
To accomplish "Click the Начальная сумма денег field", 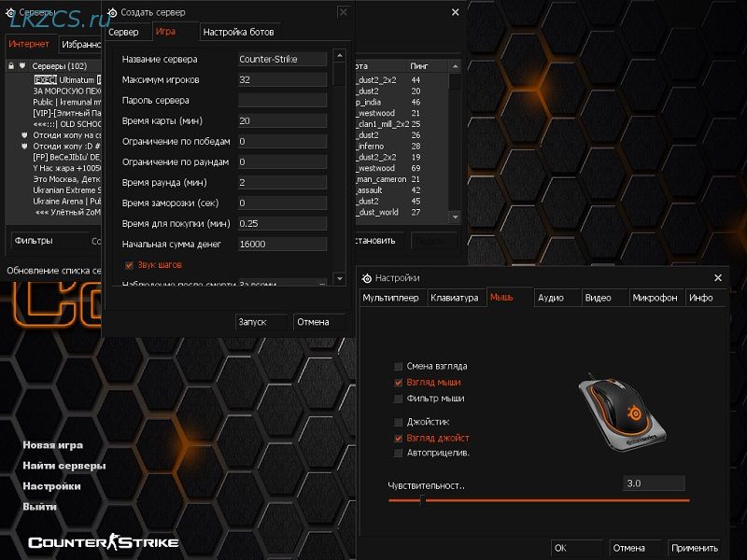I will [283, 244].
